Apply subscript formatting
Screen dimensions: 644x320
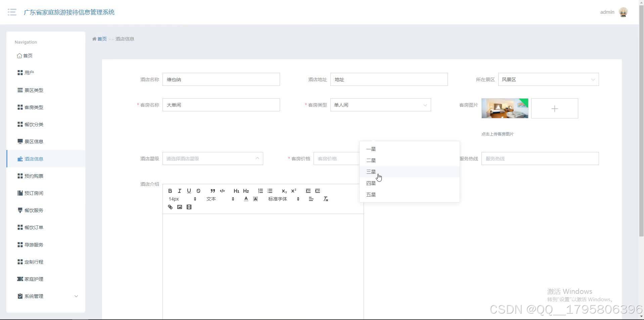[x=284, y=191]
